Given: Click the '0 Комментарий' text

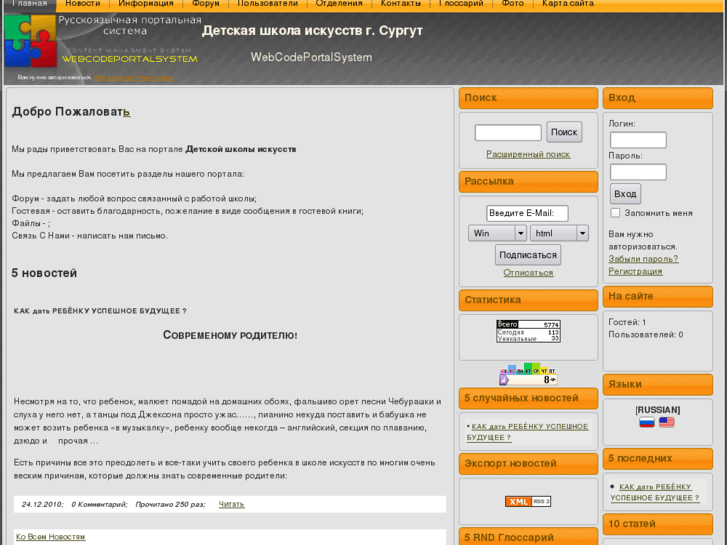Looking at the screenshot, I should [99, 504].
